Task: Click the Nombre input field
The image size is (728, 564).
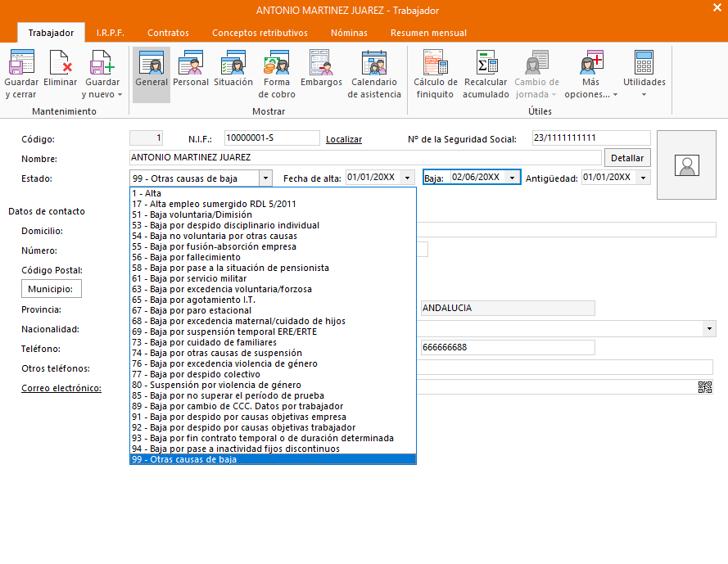Action: point(365,157)
